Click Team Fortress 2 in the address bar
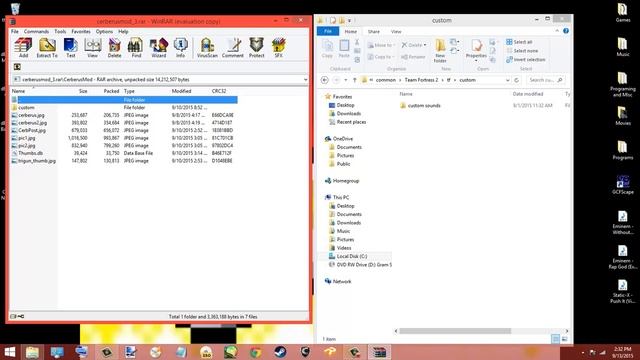This screenshot has height=360, width=640. coord(421,80)
